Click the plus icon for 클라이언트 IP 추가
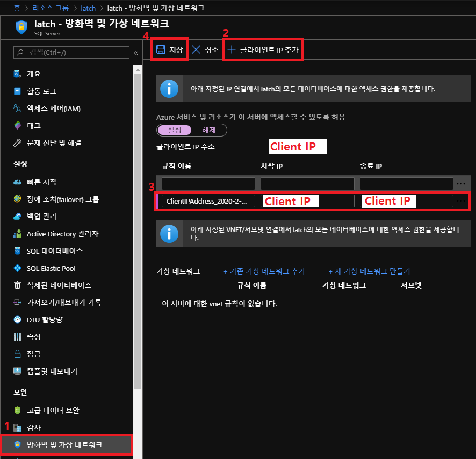Image resolution: width=476 pixels, height=459 pixels. coord(232,49)
